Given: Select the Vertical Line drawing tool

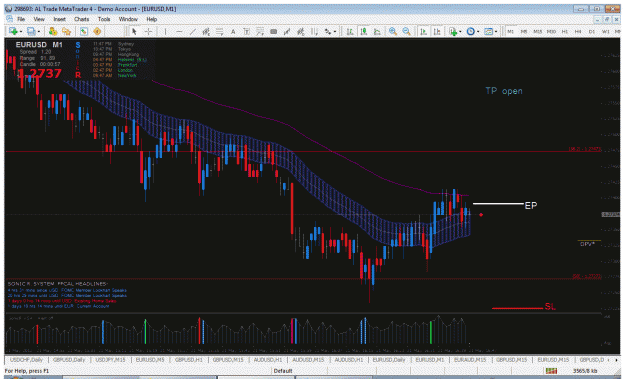Looking at the screenshot, I should pyautogui.click(x=165, y=31).
